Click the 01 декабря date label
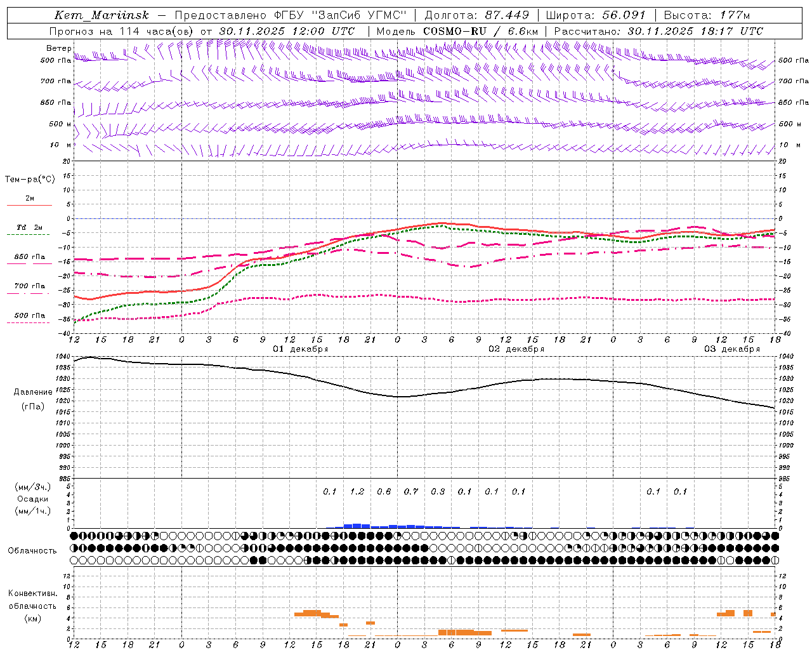 [x=301, y=349]
